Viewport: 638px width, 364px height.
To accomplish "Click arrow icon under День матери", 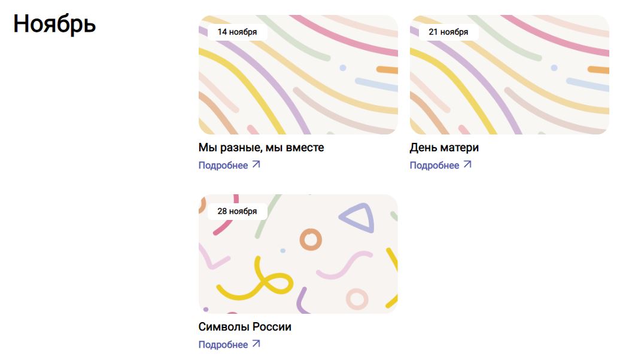I will pyautogui.click(x=467, y=164).
